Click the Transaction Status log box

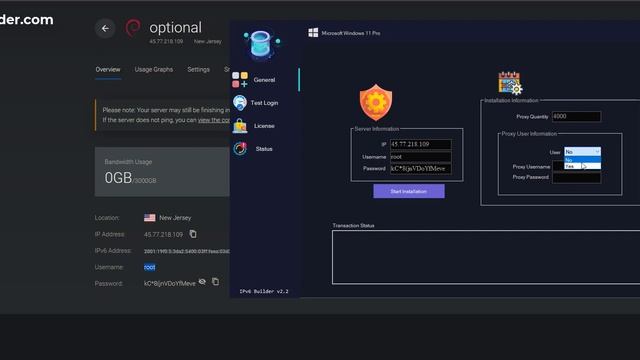click(x=486, y=257)
